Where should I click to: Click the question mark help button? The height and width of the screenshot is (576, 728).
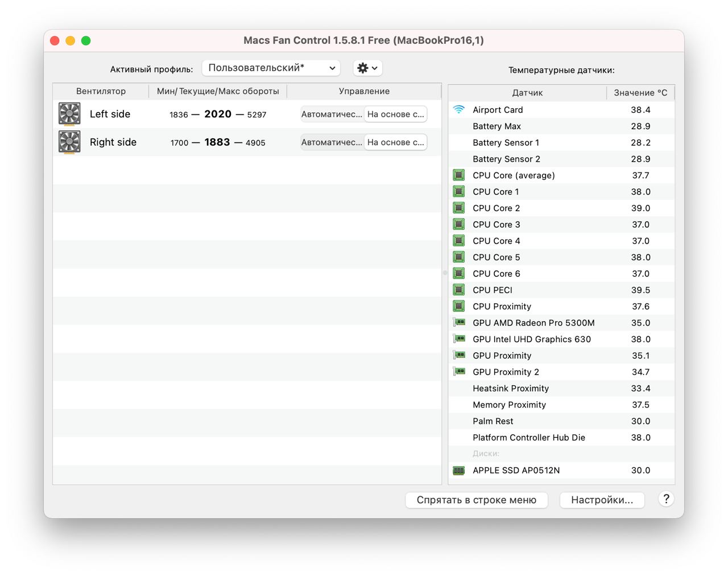click(666, 499)
